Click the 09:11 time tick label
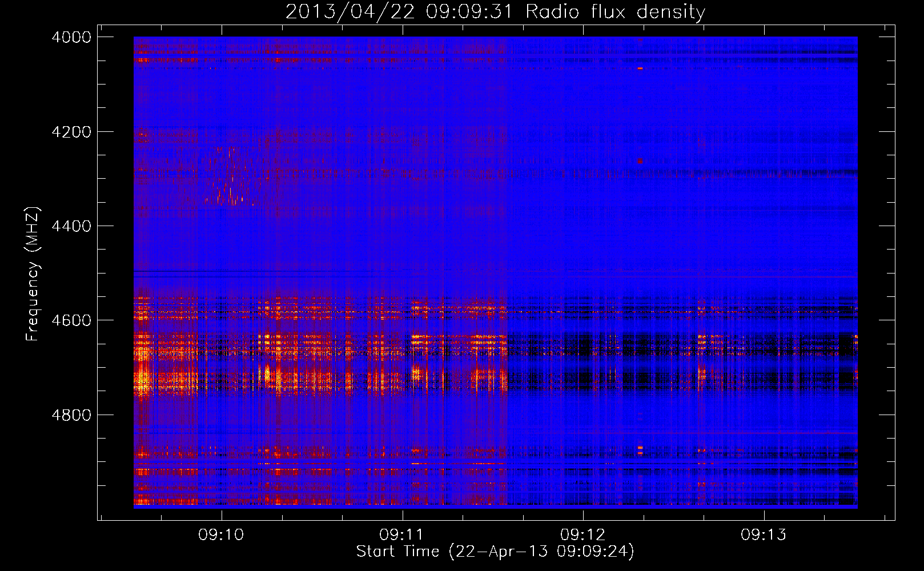This screenshot has width=924, height=571. 402,535
